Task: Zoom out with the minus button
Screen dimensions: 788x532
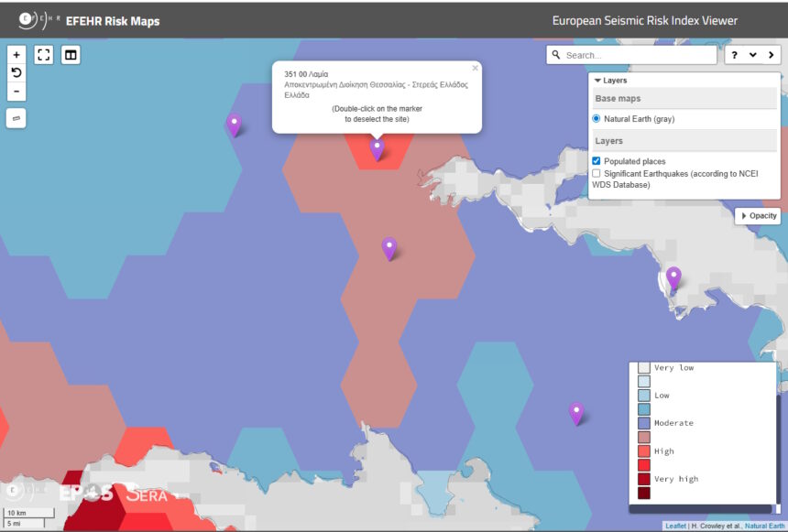Action: pos(16,92)
